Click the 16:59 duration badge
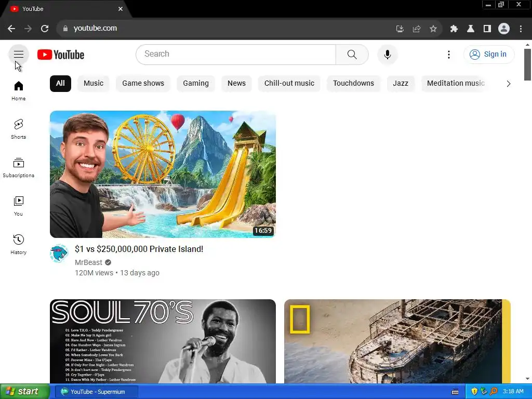Screen dimensions: 532x399 [x=263, y=231]
